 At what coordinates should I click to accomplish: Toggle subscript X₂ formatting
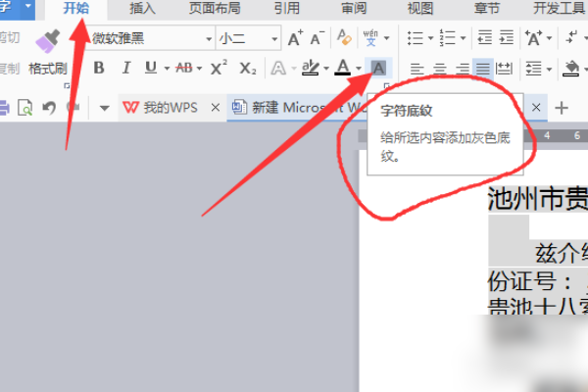248,69
